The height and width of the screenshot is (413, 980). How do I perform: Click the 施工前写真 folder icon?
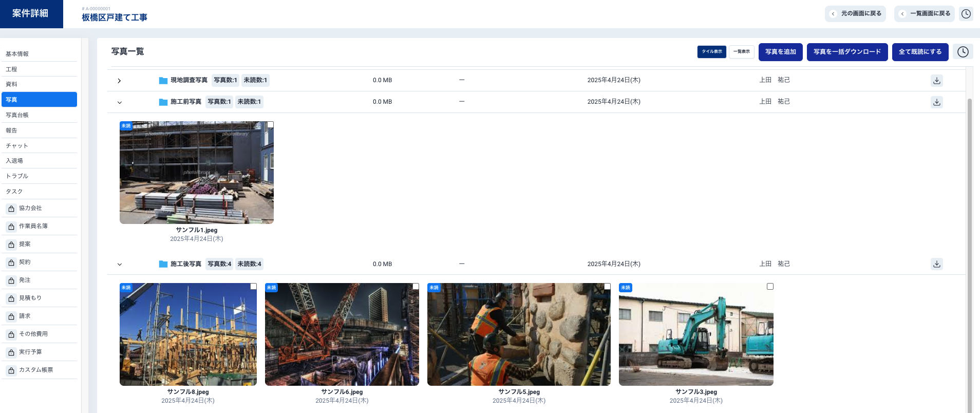tap(163, 102)
